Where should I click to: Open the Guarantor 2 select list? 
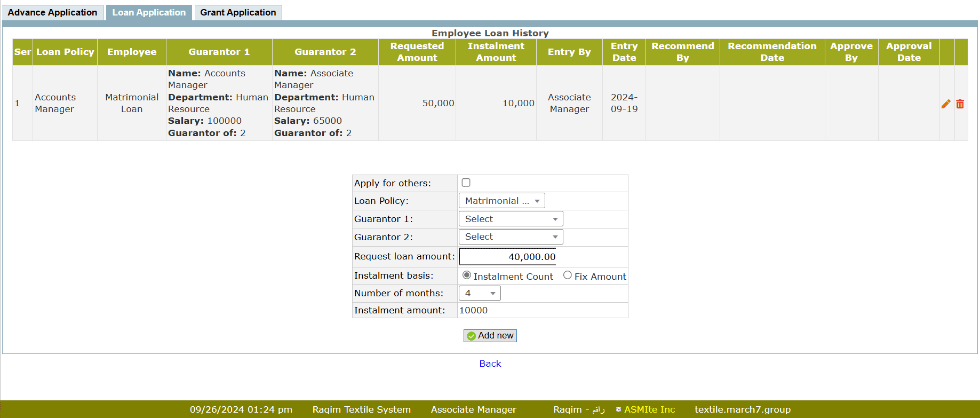(511, 237)
